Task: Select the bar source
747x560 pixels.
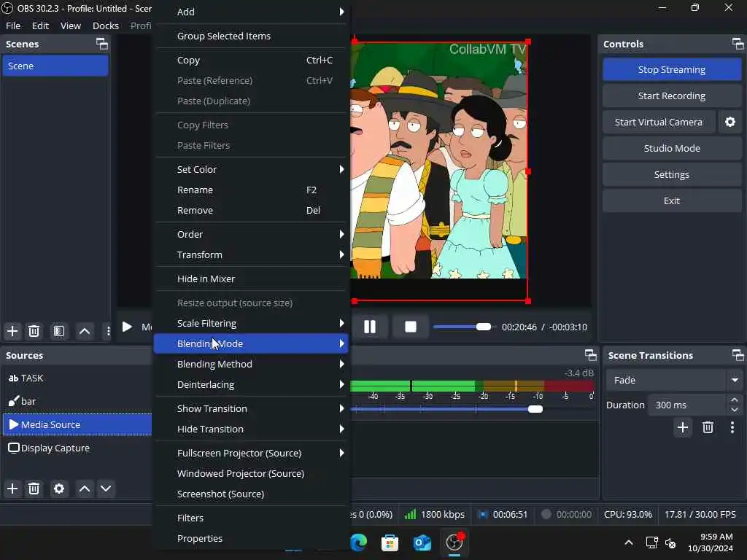Action: pyautogui.click(x=77, y=401)
